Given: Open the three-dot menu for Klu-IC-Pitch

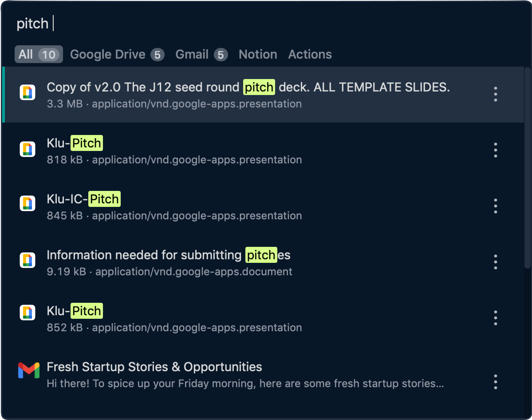Looking at the screenshot, I should point(495,206).
